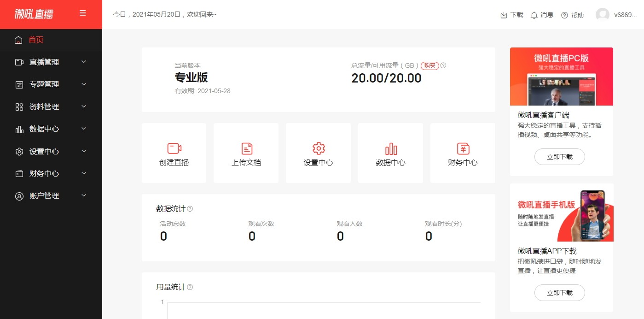
Task: Click the 微吼直播APP下载 heading
Action: point(547,251)
